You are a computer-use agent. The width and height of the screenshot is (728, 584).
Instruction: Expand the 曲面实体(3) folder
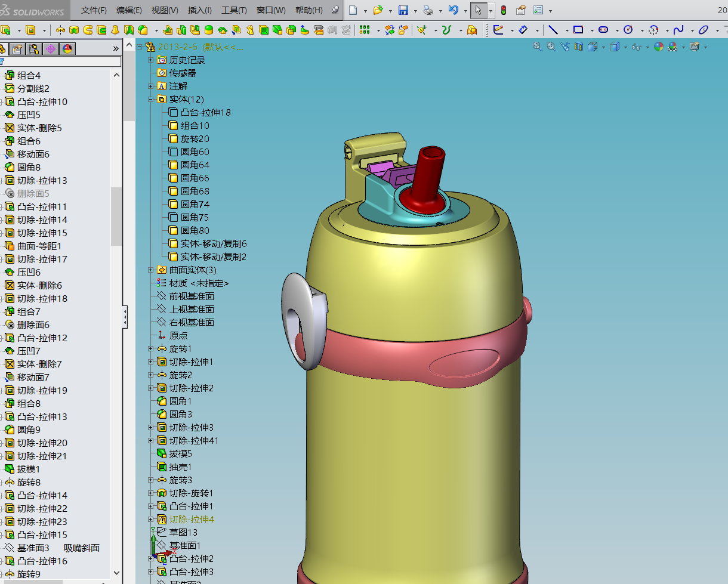150,270
